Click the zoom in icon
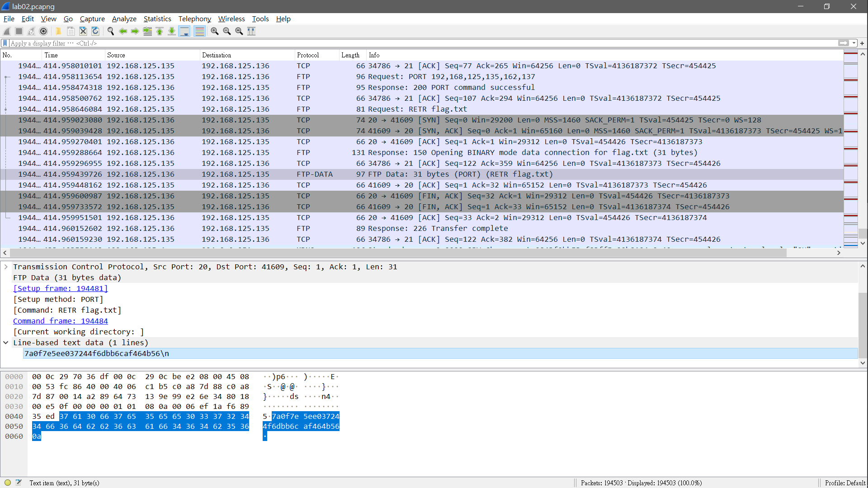 tap(215, 31)
